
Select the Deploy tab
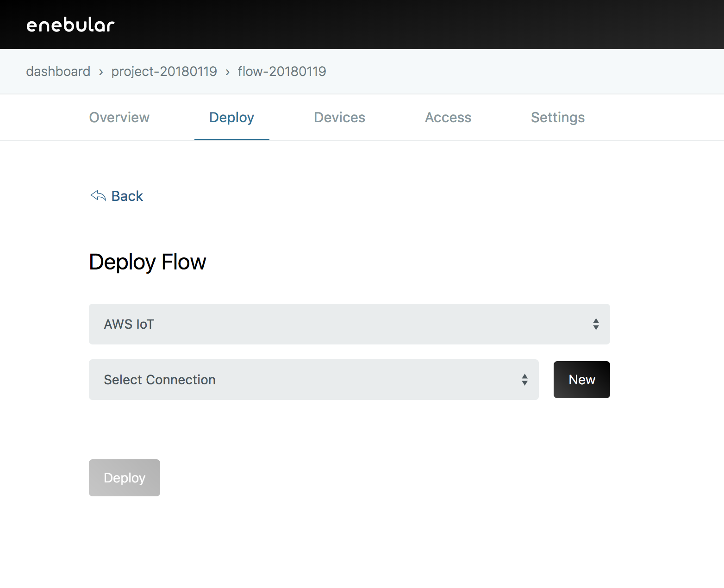[x=231, y=118]
